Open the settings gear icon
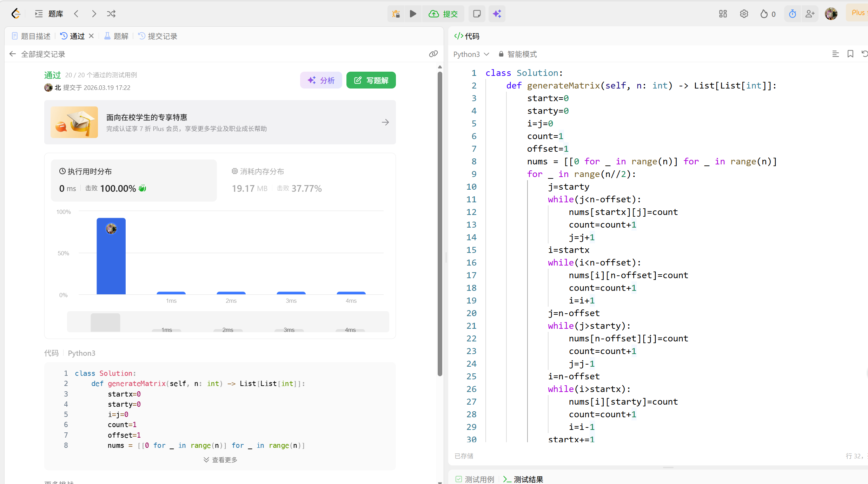This screenshot has height=484, width=868. coord(744,14)
